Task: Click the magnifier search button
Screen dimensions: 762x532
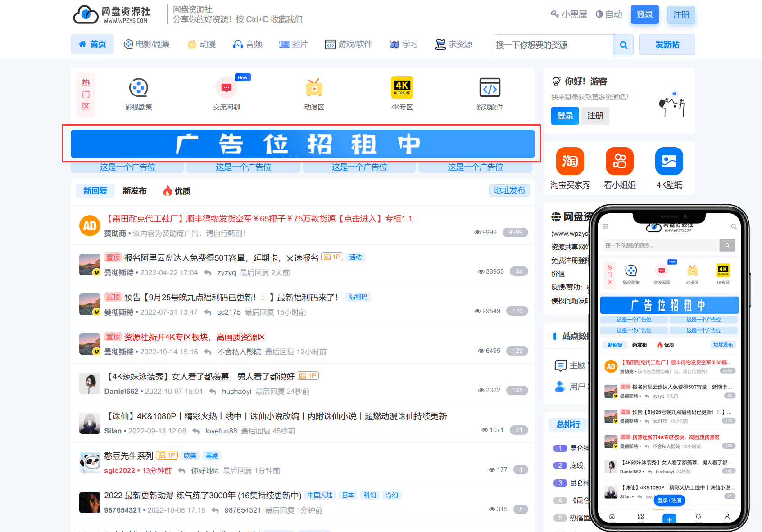Action: pyautogui.click(x=623, y=45)
